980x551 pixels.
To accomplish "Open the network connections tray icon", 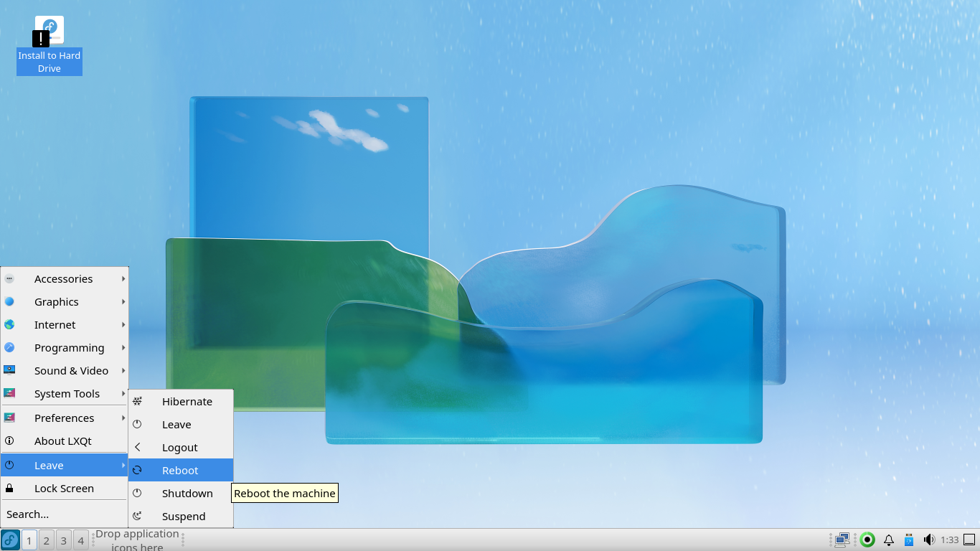I will coord(842,540).
